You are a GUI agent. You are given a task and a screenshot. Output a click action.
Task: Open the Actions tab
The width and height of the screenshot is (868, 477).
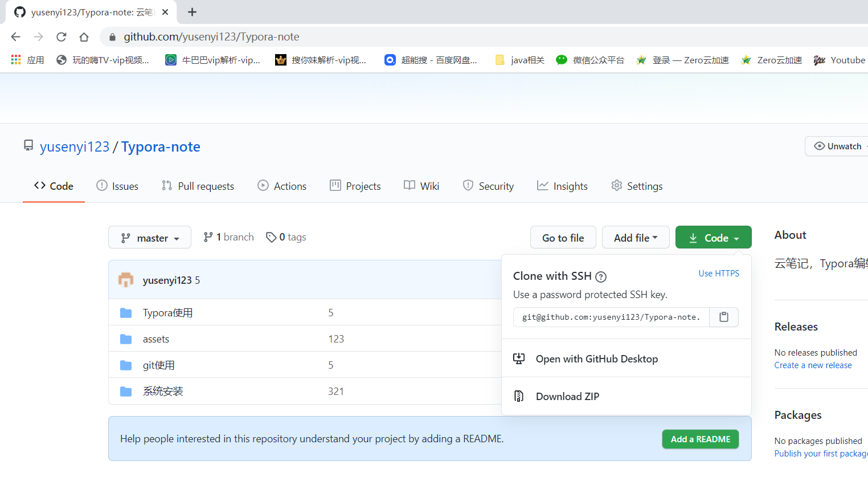[282, 186]
